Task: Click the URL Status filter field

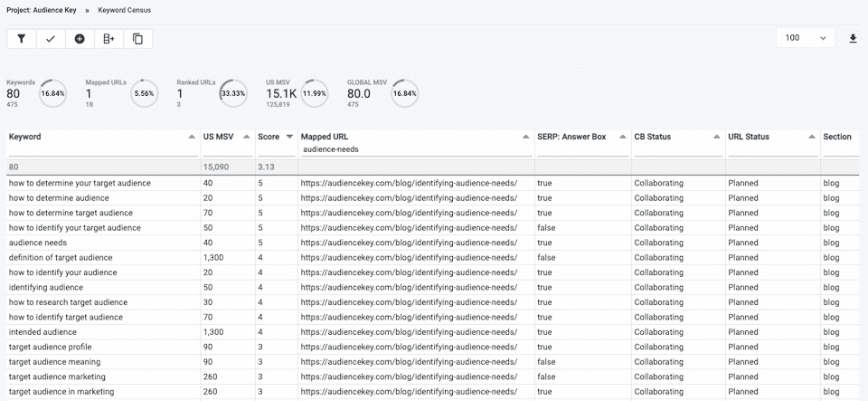Action: point(773,149)
